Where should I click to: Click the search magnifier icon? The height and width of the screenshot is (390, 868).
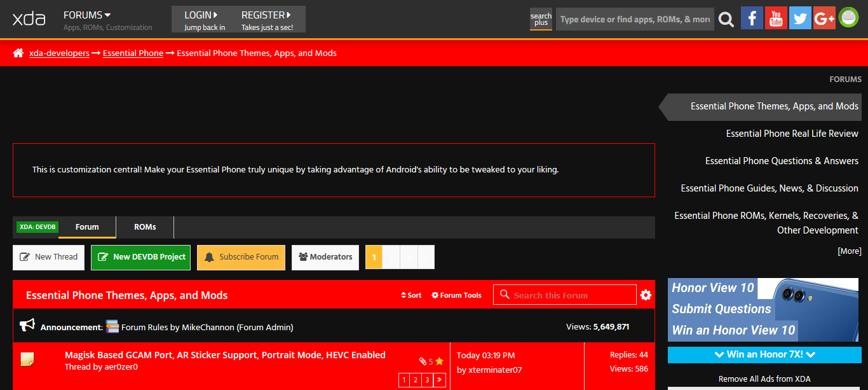pos(726,20)
